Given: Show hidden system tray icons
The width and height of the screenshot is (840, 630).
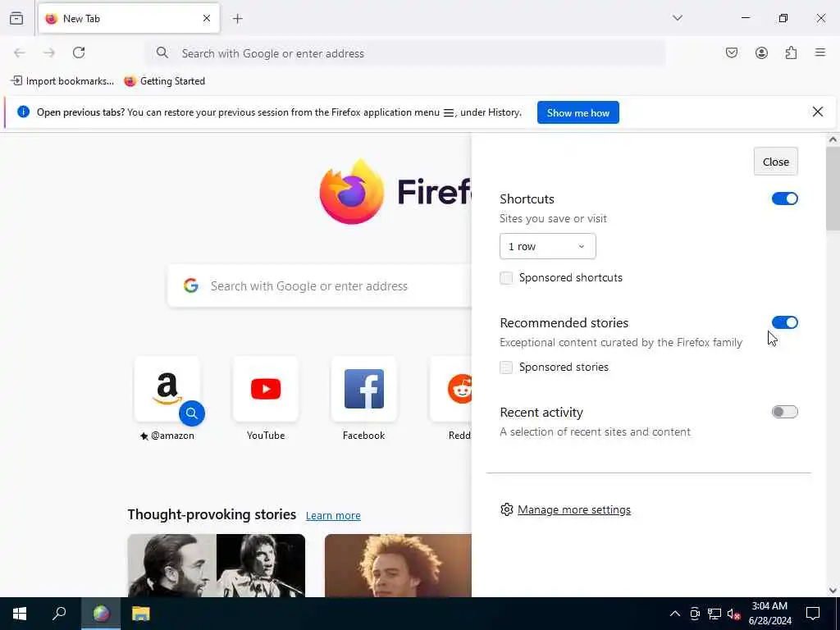Looking at the screenshot, I should (x=675, y=614).
